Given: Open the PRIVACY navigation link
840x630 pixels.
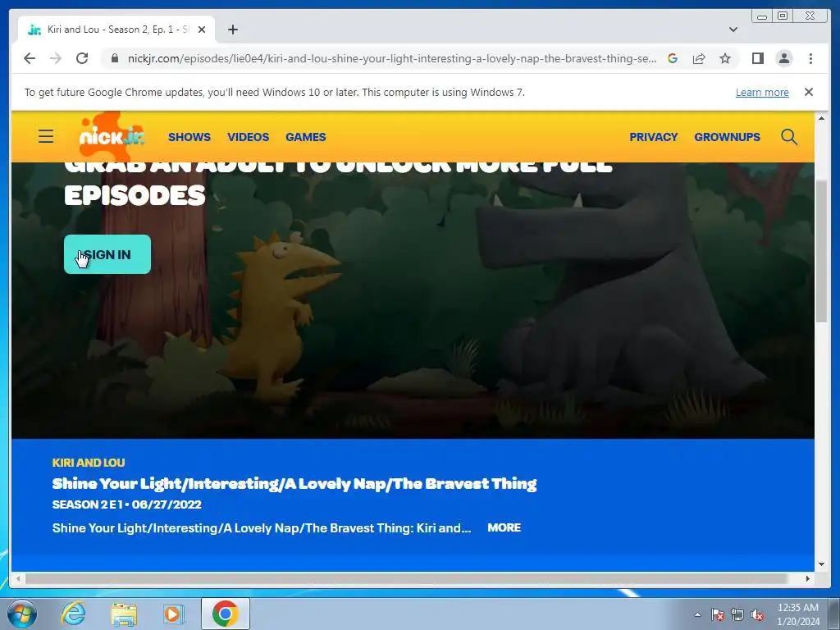Looking at the screenshot, I should tap(653, 137).
